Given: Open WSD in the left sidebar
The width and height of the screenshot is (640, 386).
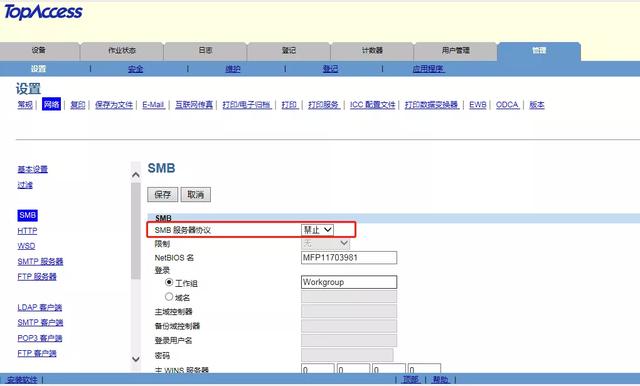Looking at the screenshot, I should 26,246.
